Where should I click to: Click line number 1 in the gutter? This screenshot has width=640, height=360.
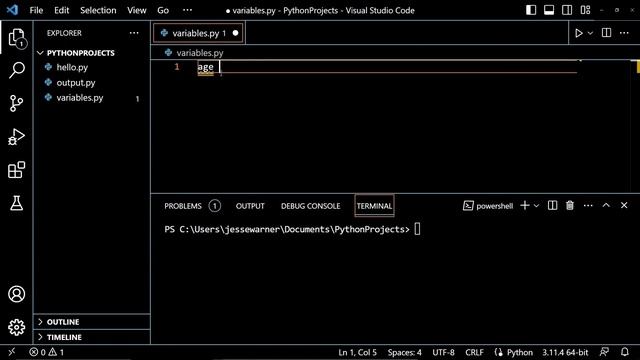click(177, 67)
